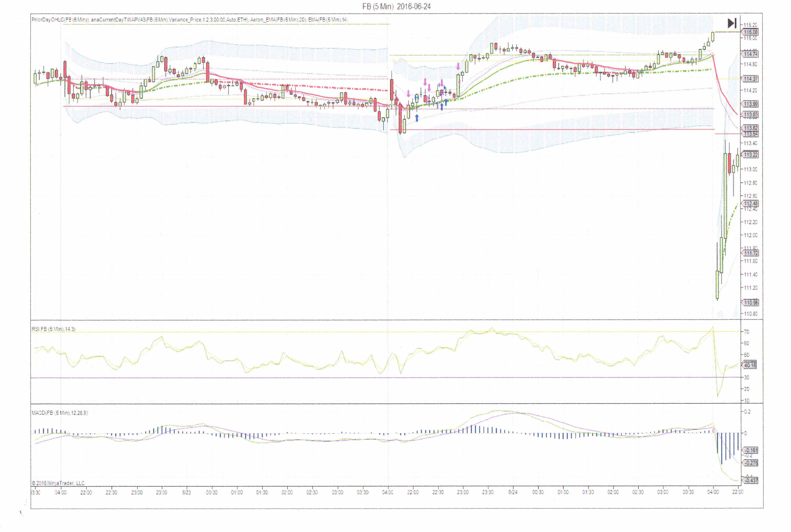Click the MACD value marker -0.161
The height and width of the screenshot is (532, 791).
click(750, 451)
